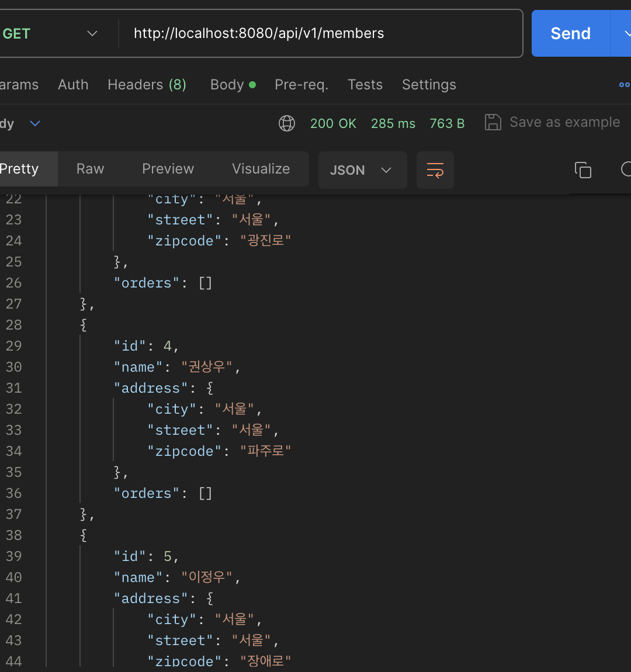631x672 pixels.
Task: Click line number 38
Action: (x=13, y=535)
